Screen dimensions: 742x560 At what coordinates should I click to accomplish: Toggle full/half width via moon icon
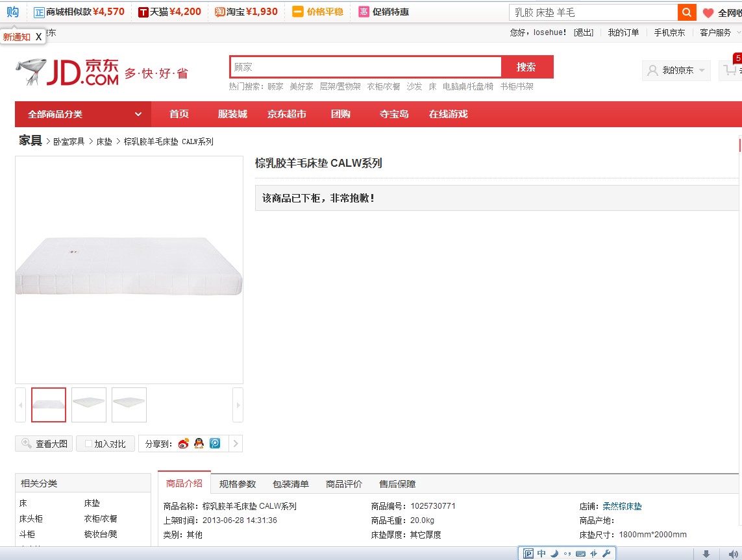click(x=554, y=553)
